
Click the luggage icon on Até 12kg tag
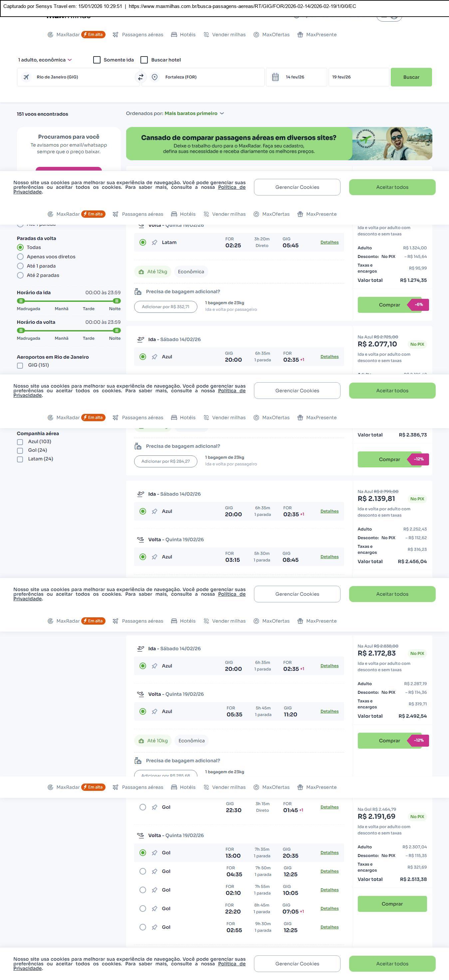(141, 272)
